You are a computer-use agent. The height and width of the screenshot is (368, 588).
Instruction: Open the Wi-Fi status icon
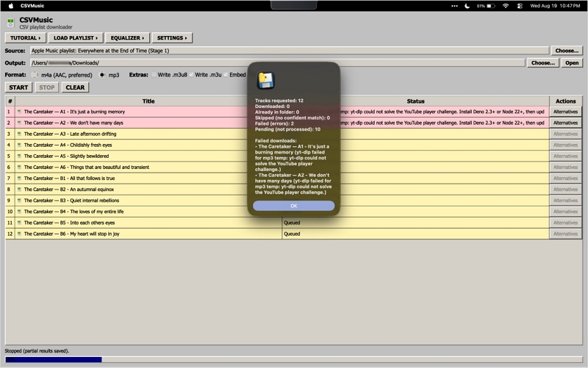click(506, 6)
